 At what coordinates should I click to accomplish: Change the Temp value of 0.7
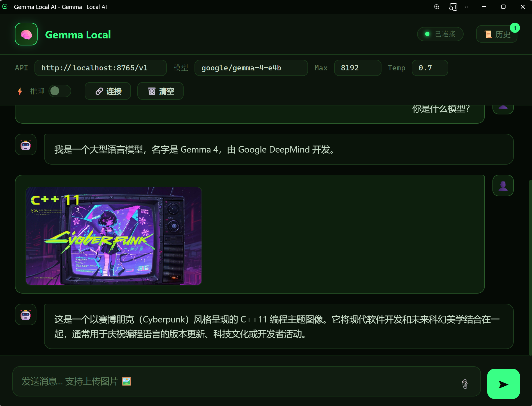pyautogui.click(x=429, y=68)
